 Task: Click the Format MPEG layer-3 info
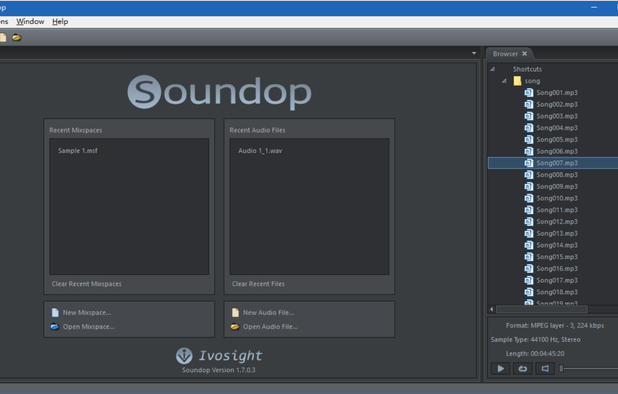tap(555, 325)
